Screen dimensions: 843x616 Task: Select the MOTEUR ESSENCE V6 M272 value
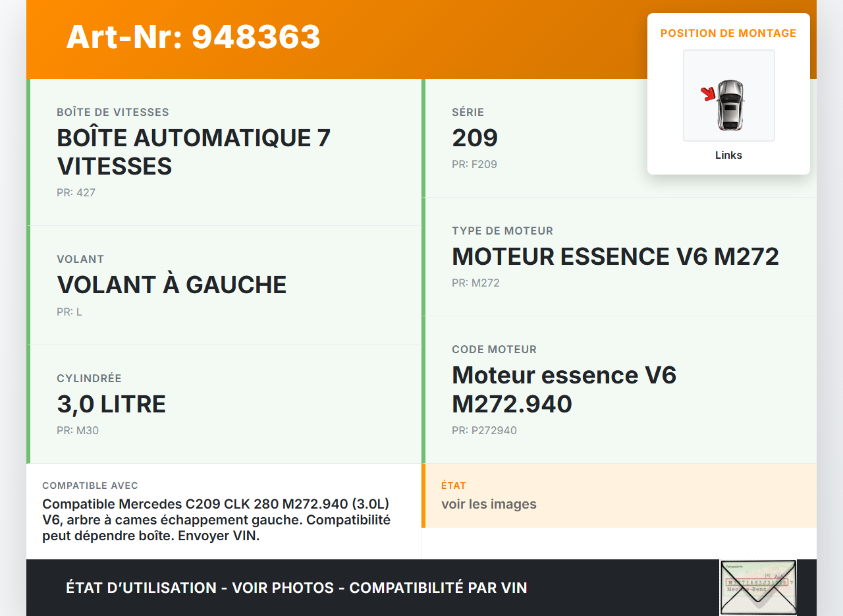[615, 256]
